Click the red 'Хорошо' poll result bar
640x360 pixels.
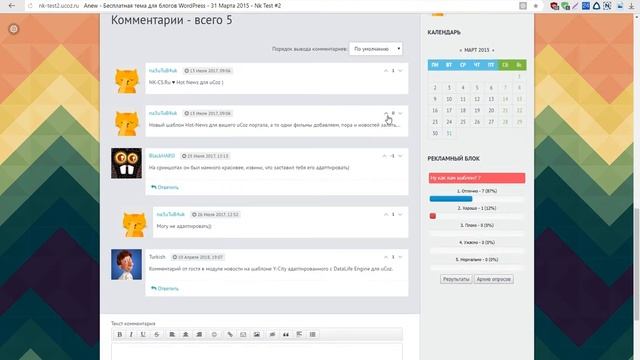click(x=433, y=216)
